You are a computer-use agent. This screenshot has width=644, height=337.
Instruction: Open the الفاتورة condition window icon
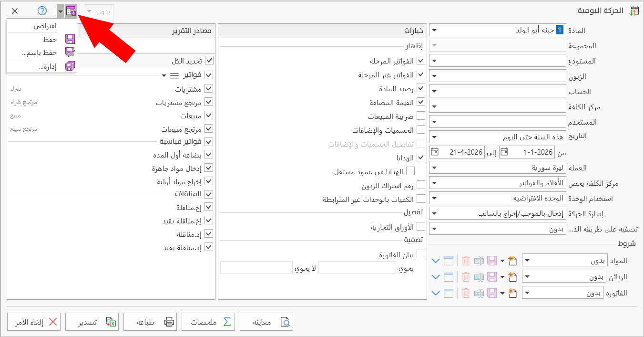[x=448, y=293]
